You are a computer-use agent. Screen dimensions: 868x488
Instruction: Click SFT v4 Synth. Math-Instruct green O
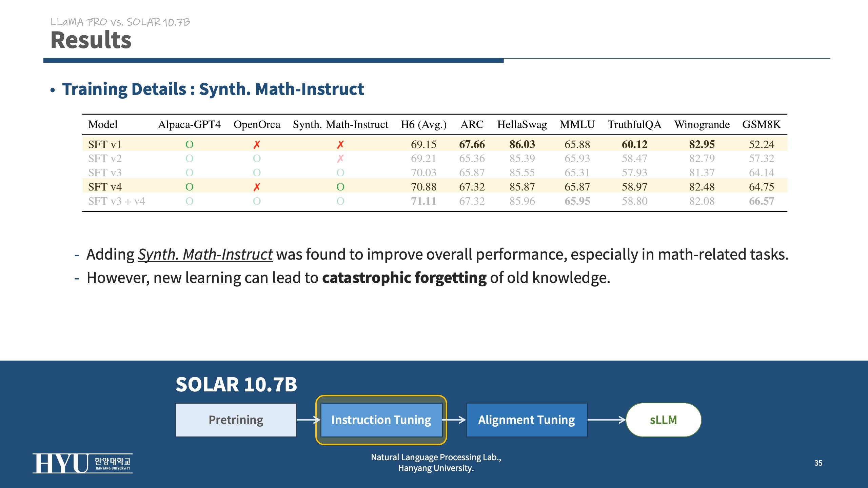pyautogui.click(x=340, y=187)
